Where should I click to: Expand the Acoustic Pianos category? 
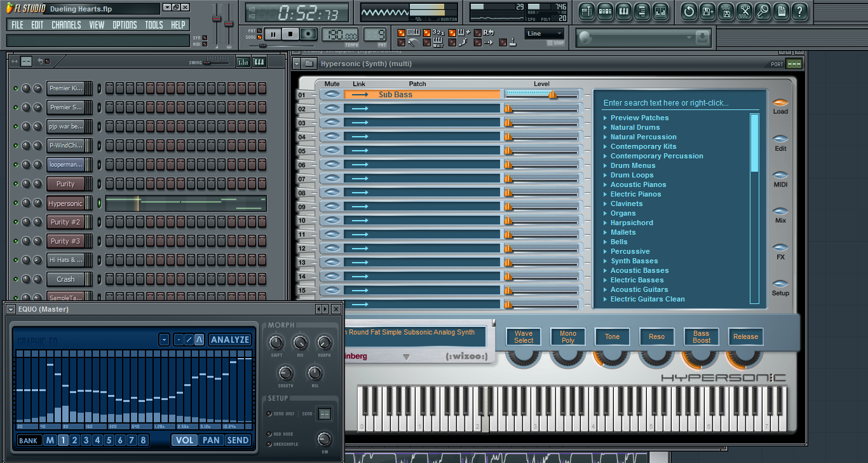605,184
